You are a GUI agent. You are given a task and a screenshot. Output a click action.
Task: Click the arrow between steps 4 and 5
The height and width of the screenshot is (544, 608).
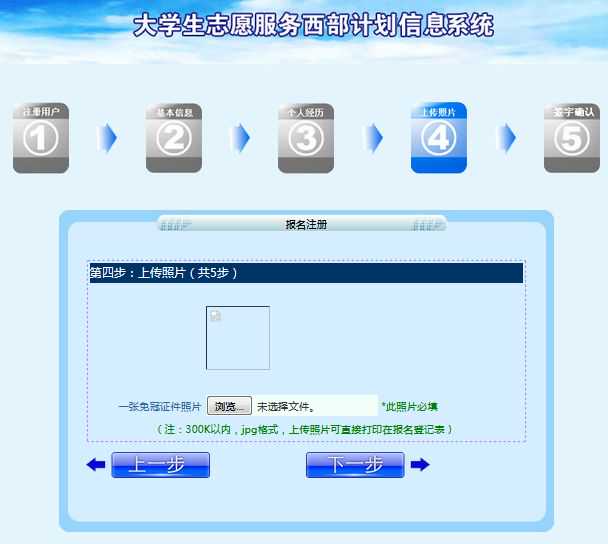[507, 138]
